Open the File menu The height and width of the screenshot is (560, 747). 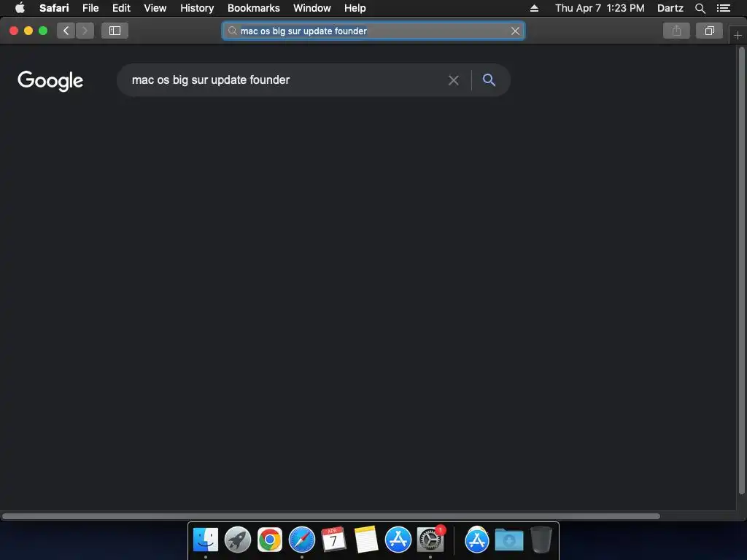(90, 8)
